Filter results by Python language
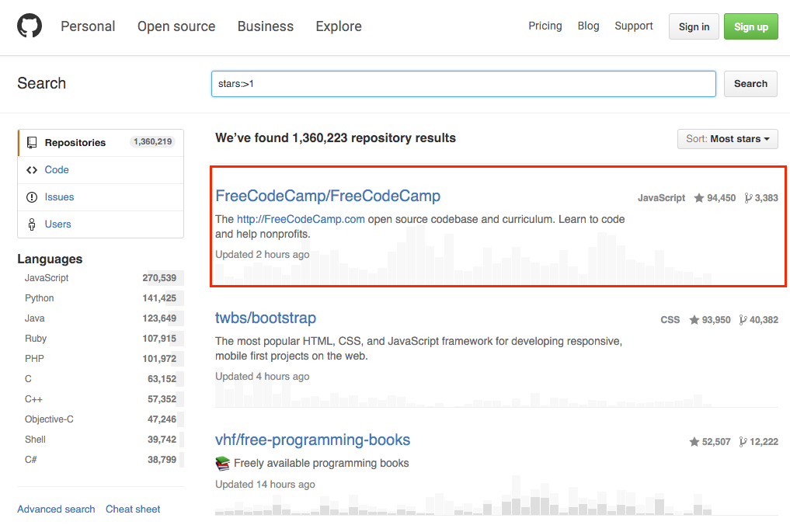 click(x=39, y=297)
